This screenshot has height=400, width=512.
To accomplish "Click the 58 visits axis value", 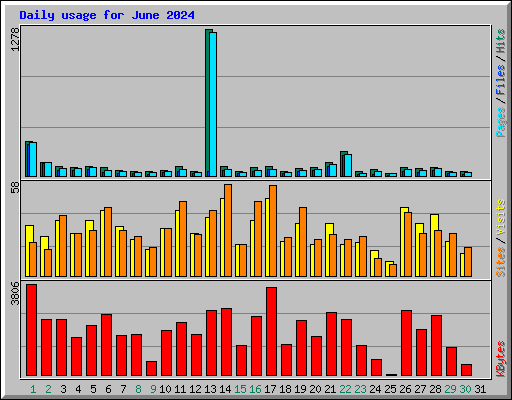I will pyautogui.click(x=15, y=188).
